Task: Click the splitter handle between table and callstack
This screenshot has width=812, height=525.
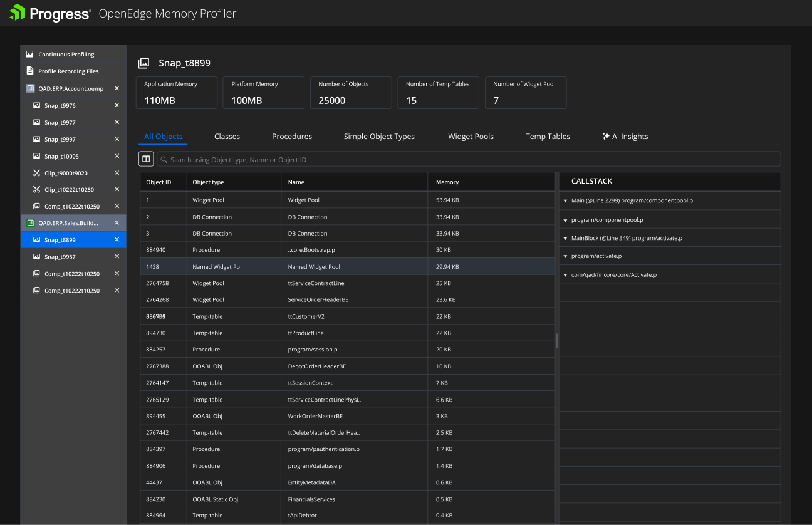Action: pos(557,341)
